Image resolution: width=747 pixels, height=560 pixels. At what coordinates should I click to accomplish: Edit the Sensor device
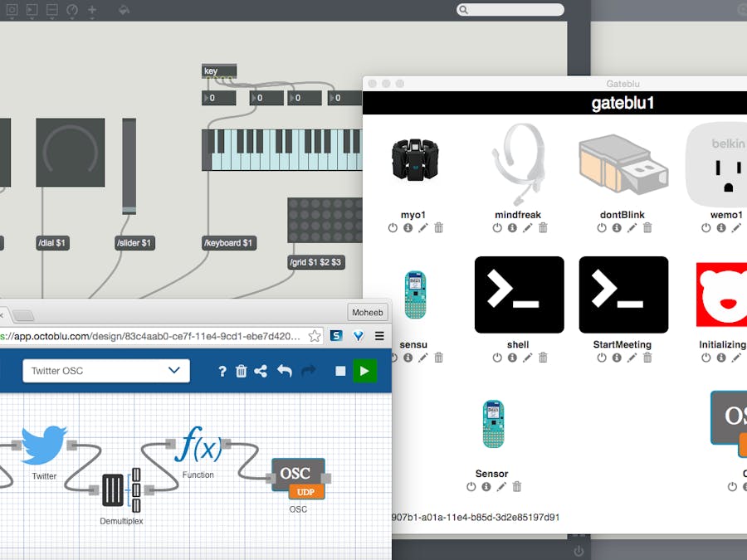(x=501, y=487)
